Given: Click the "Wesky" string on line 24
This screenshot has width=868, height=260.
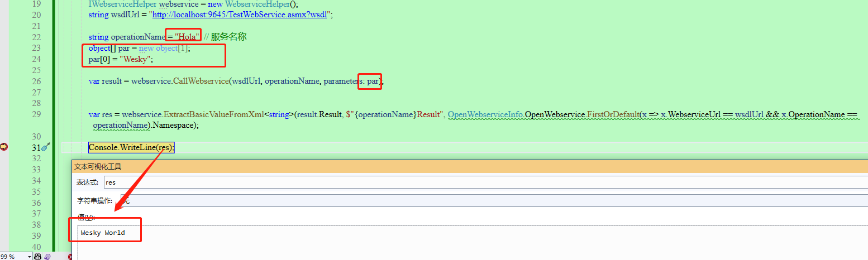Looking at the screenshot, I should point(135,59).
